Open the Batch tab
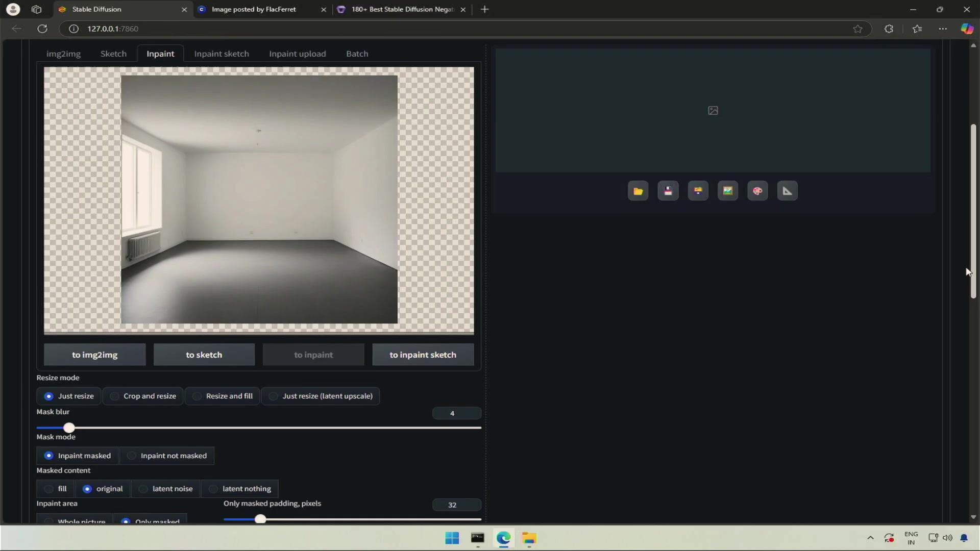The width and height of the screenshot is (980, 551). [357, 54]
